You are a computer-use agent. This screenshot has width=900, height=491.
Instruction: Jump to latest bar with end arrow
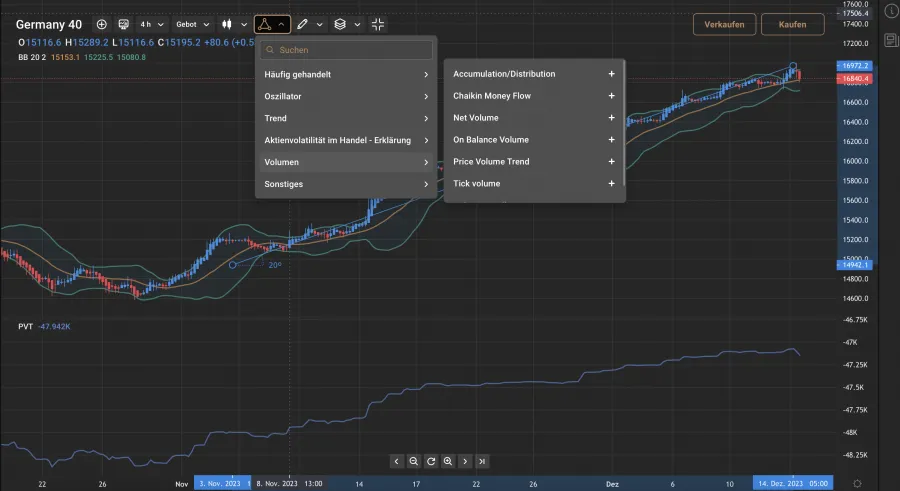point(482,461)
